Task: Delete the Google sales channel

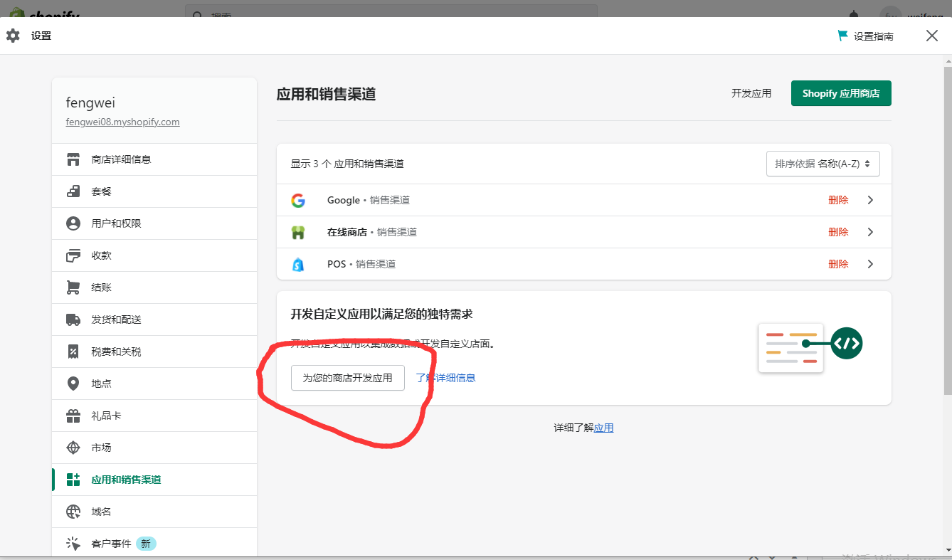Action: pyautogui.click(x=838, y=201)
